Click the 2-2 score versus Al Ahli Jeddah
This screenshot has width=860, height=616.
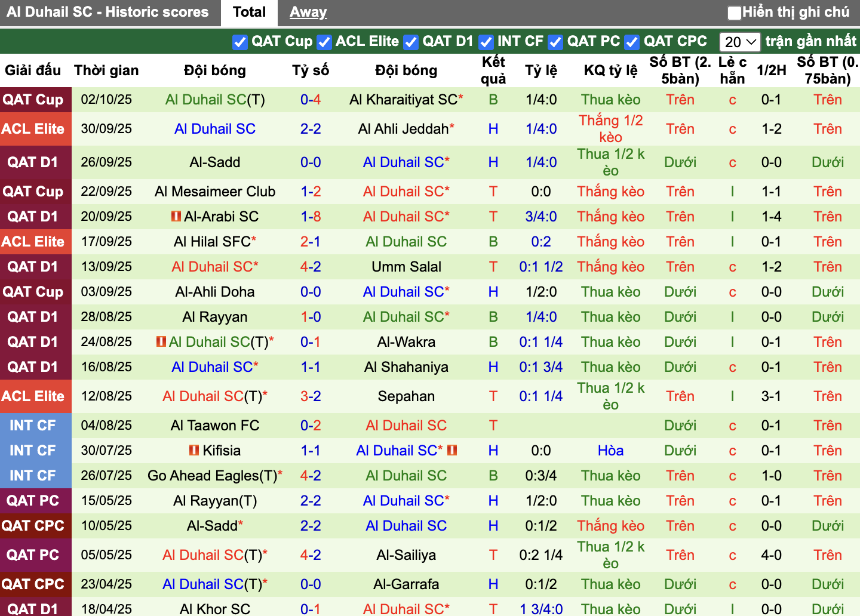[311, 129]
